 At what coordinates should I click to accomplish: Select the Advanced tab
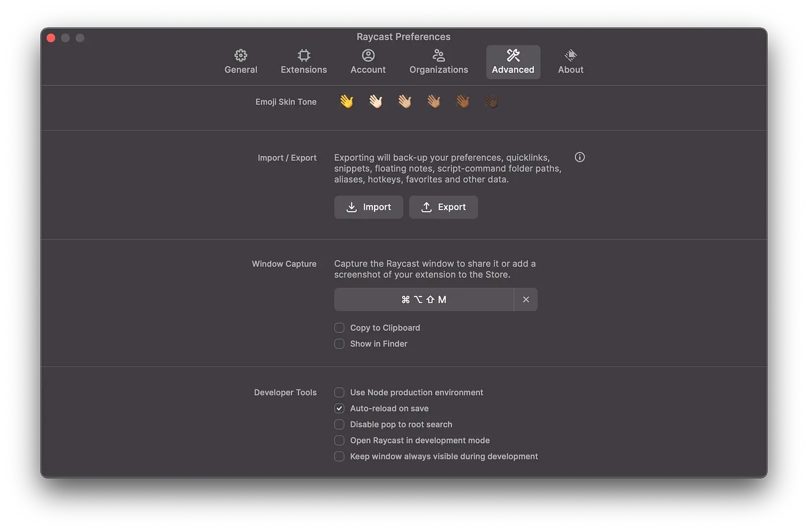(513, 62)
